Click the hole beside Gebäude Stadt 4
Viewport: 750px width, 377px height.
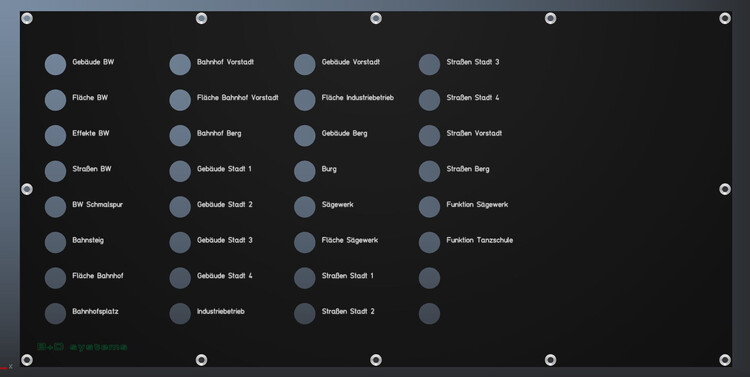(x=180, y=278)
